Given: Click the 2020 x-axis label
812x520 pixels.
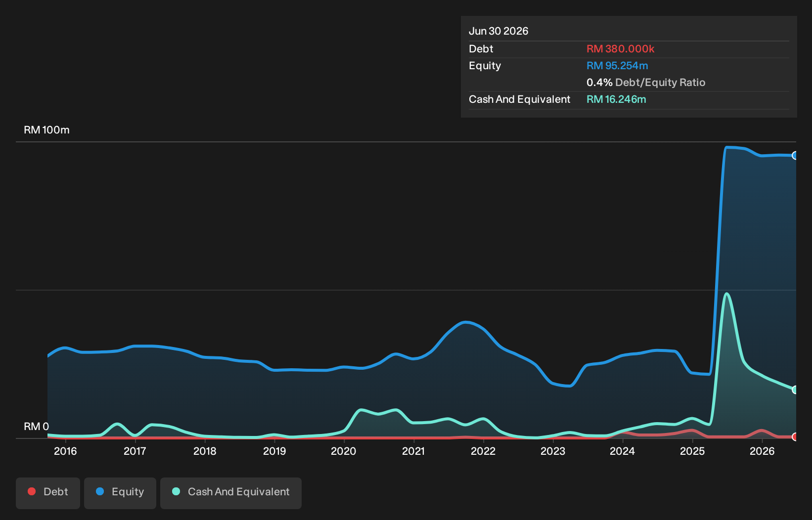Looking at the screenshot, I should pyautogui.click(x=344, y=451).
